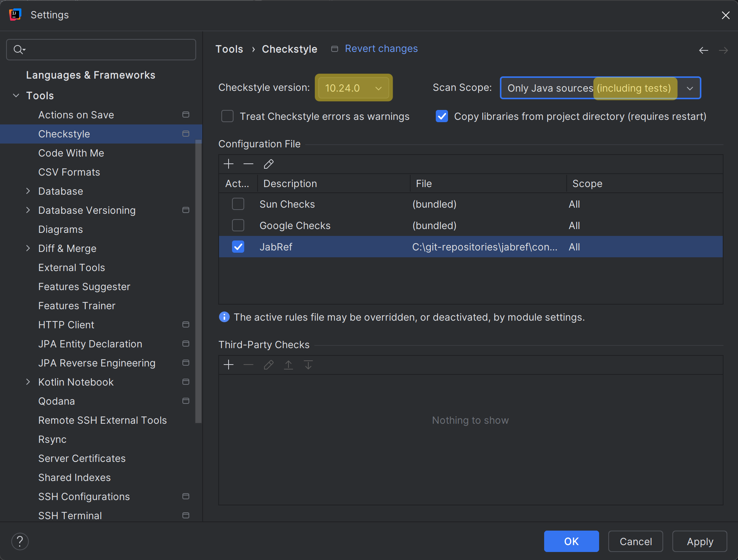
Task: Navigate back in settings history
Action: pyautogui.click(x=704, y=50)
